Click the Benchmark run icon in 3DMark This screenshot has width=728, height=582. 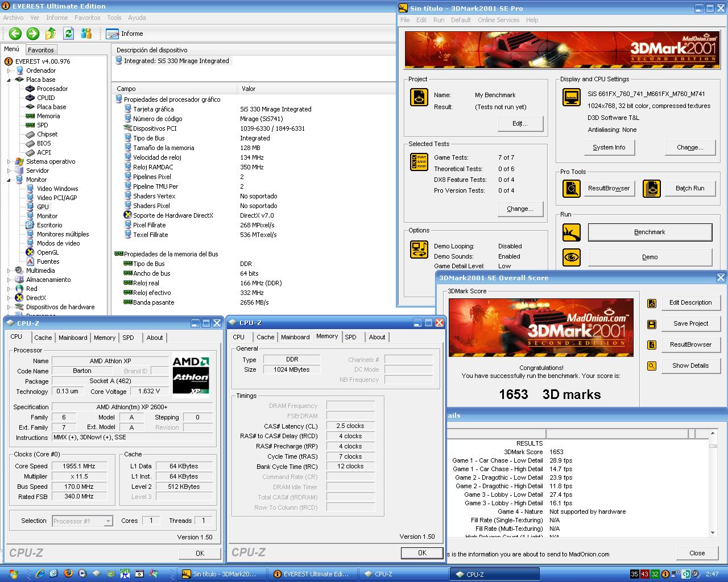point(572,232)
